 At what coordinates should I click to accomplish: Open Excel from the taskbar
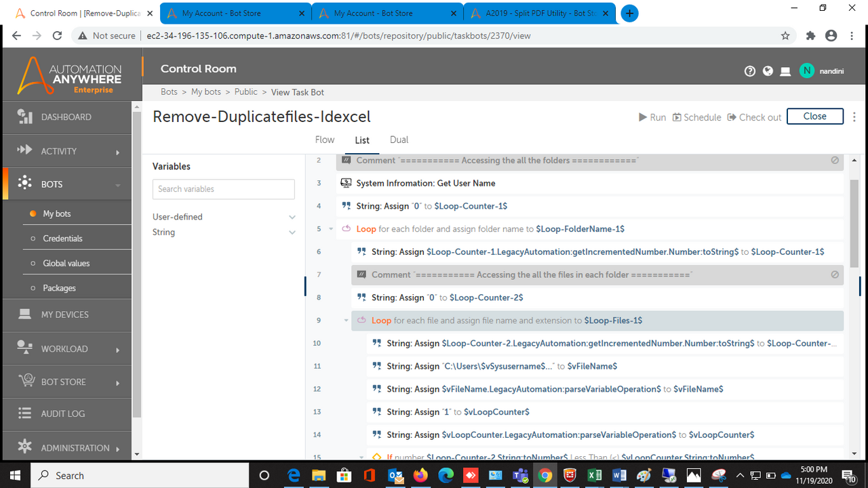(595, 475)
